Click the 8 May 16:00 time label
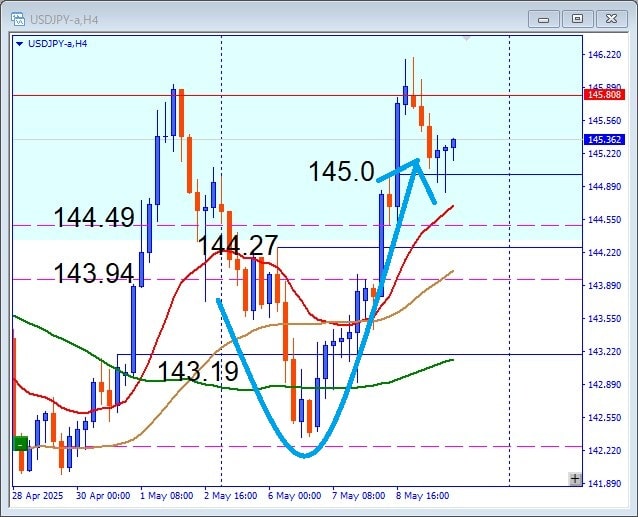 click(423, 496)
